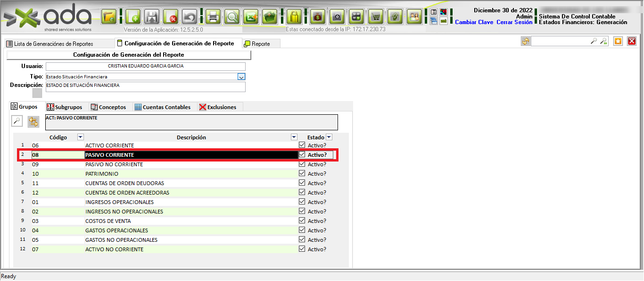Click the save floppy disk toolbar icon

[151, 17]
